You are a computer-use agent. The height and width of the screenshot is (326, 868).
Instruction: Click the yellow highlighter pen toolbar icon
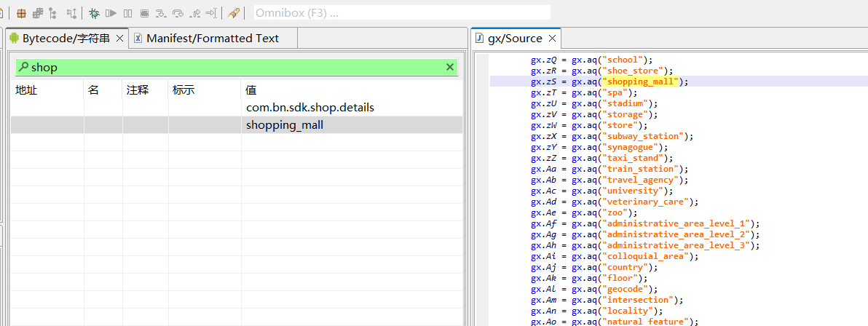tap(234, 12)
